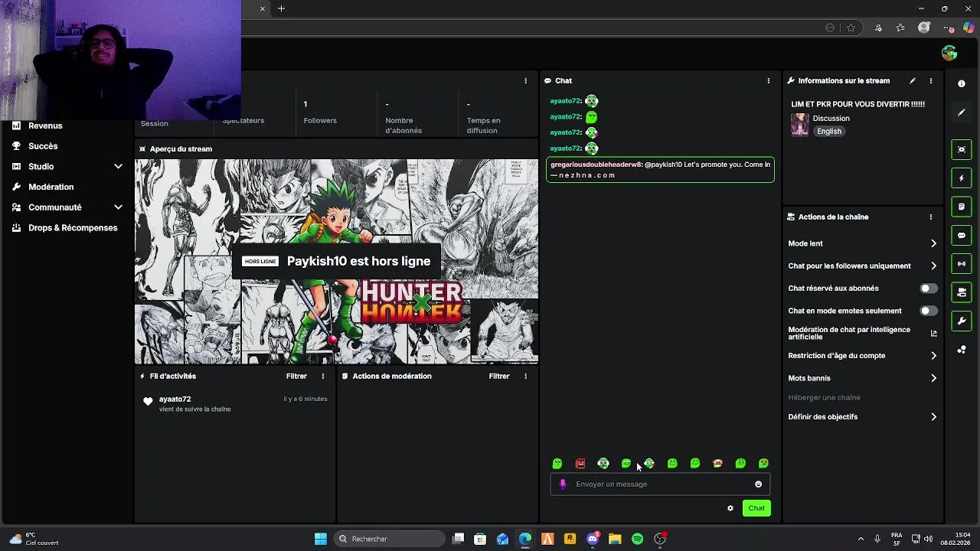Click the pencil icon in right sidebar strip

click(x=962, y=112)
